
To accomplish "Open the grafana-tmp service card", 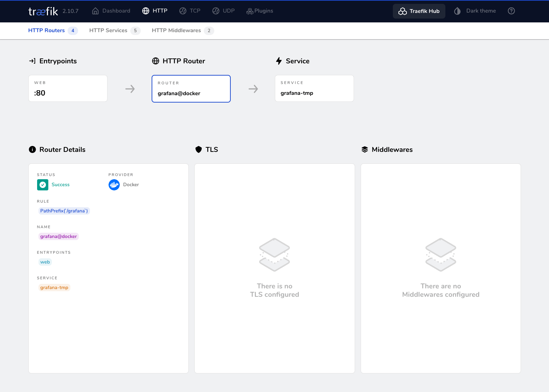I will (314, 89).
